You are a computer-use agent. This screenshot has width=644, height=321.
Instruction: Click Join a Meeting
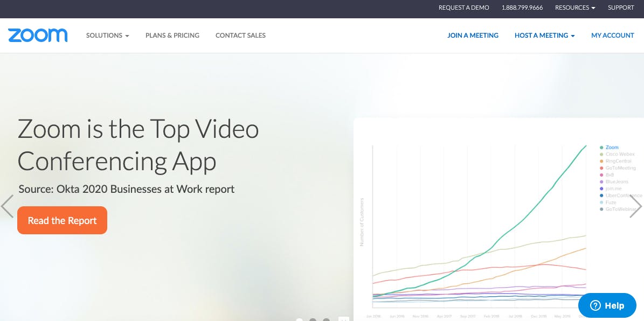click(x=473, y=36)
